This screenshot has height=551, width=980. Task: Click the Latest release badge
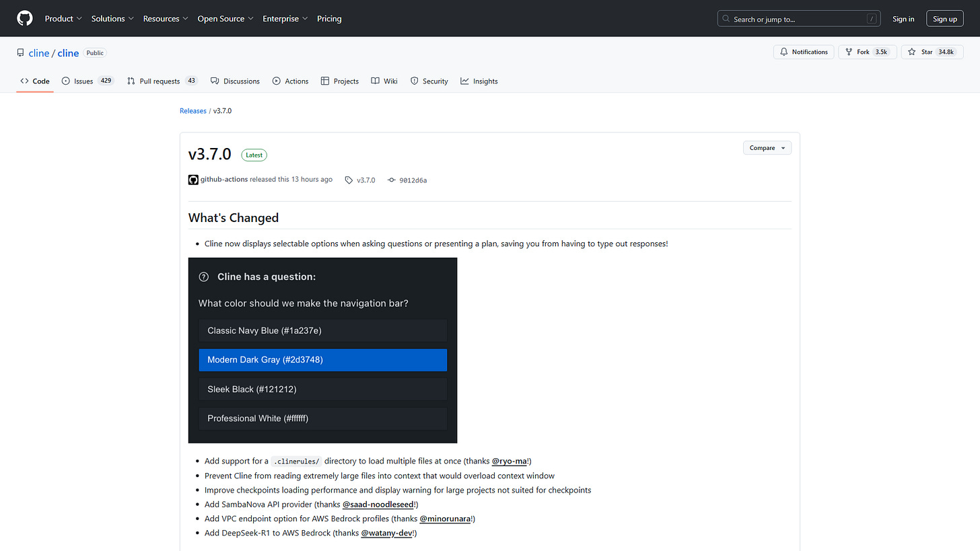[x=254, y=155]
